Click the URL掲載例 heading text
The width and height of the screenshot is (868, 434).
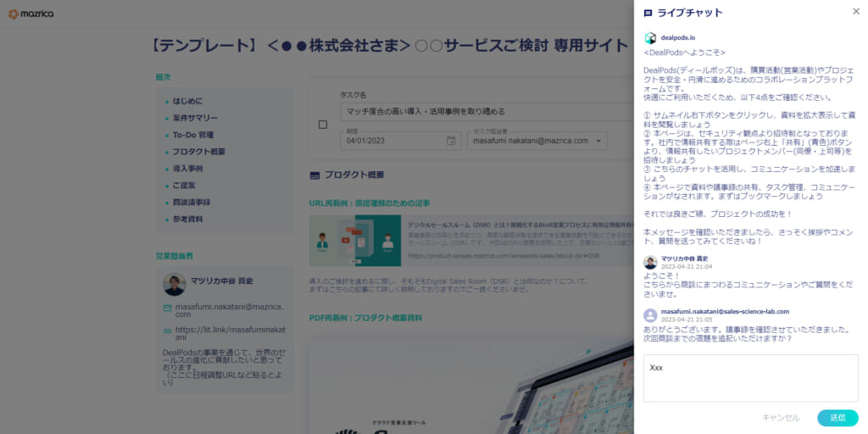[370, 203]
